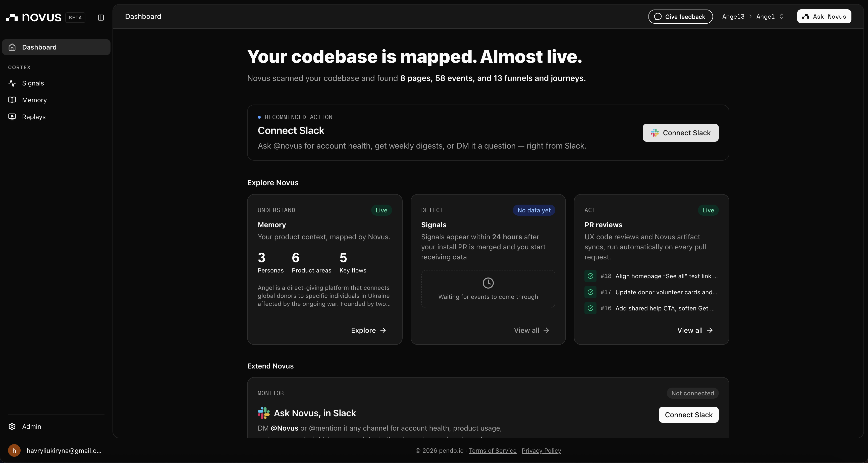Click the Extend Novus section heading
Viewport: 868px width, 463px height.
coord(270,366)
